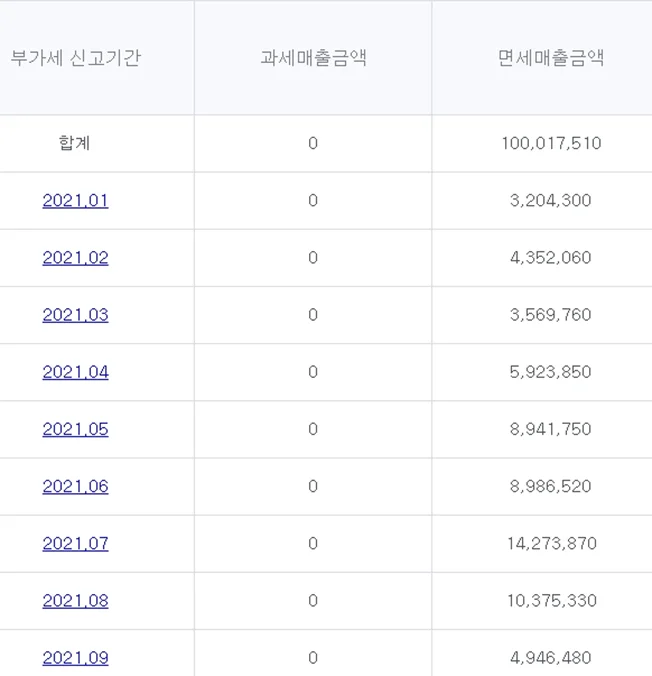Select the 8,941,750 amount cell
652x676 pixels.
coord(550,429)
